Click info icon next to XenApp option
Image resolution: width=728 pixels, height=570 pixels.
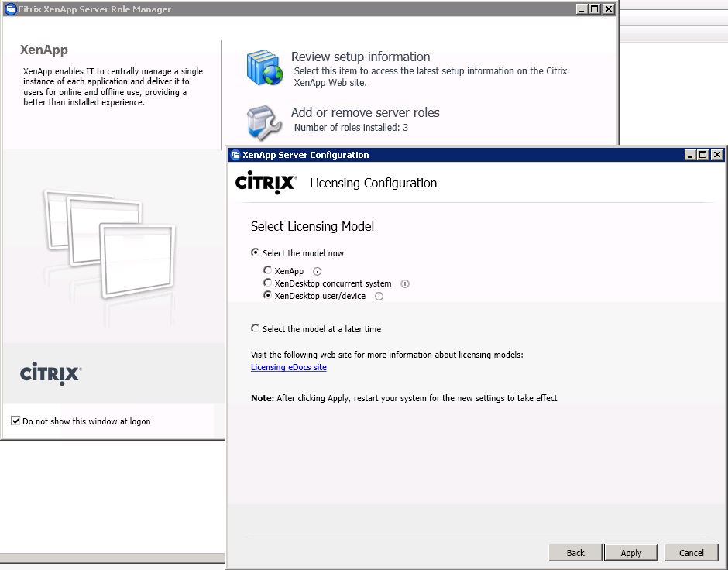coord(317,271)
